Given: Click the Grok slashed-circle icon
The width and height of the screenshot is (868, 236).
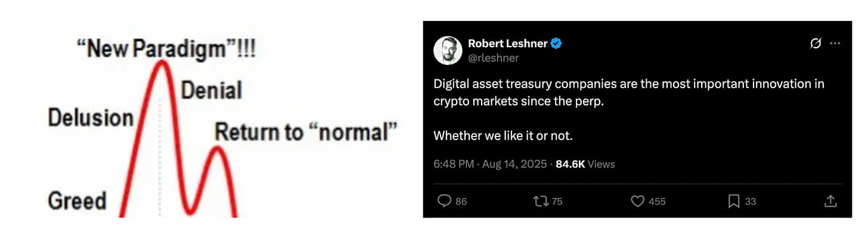Looking at the screenshot, I should tap(816, 44).
